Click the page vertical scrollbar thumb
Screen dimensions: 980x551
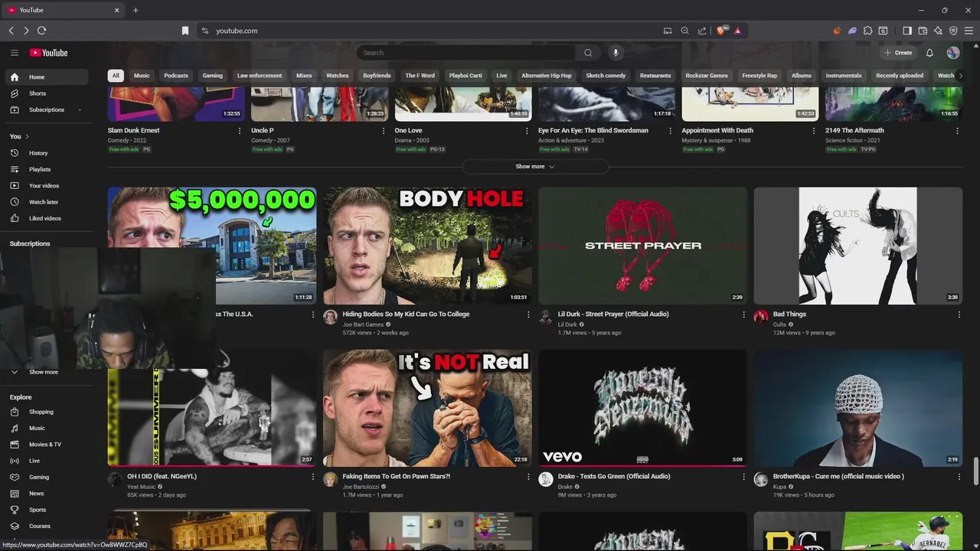pos(975,471)
